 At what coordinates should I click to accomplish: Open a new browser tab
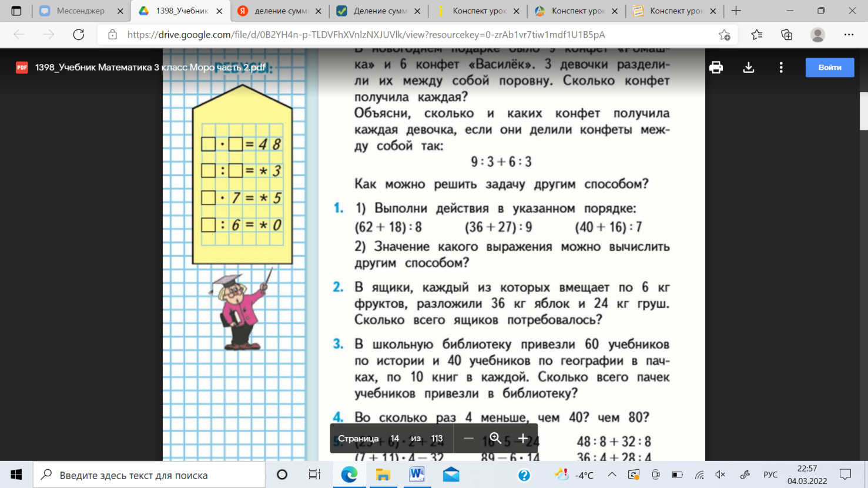[736, 11]
